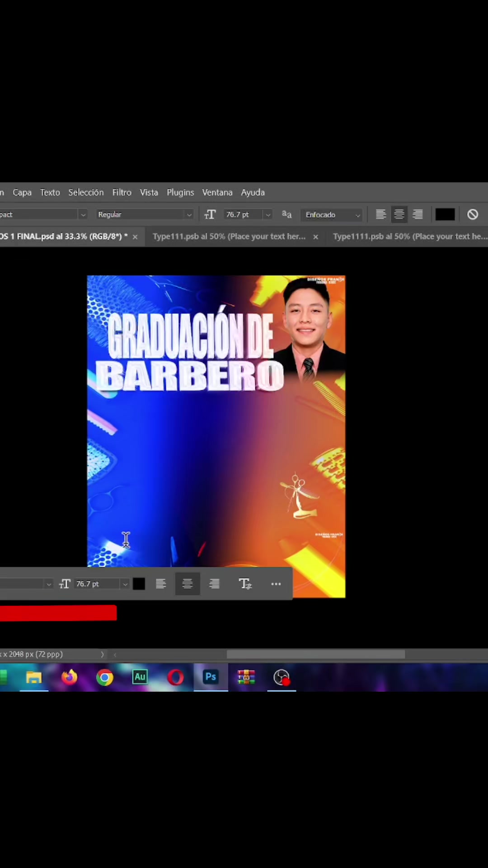Image resolution: width=488 pixels, height=868 pixels.
Task: Open the black color swatch in floating taskbar
Action: coord(139,584)
